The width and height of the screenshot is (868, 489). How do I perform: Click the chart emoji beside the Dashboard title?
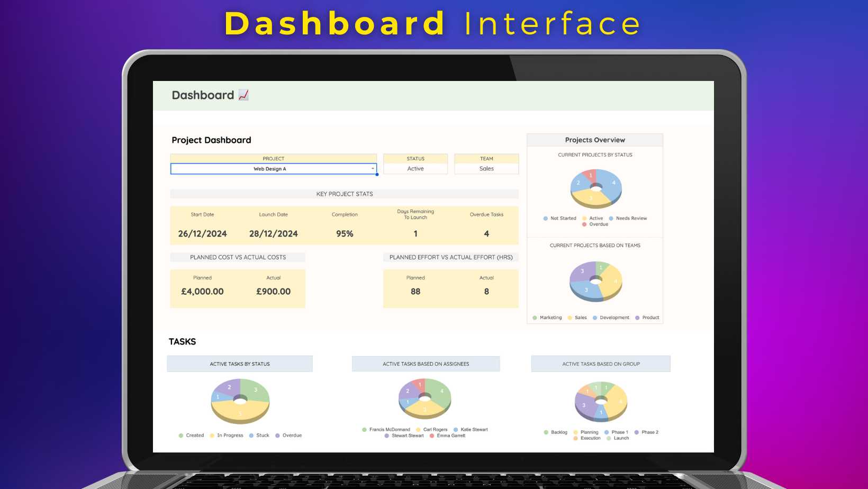(243, 95)
